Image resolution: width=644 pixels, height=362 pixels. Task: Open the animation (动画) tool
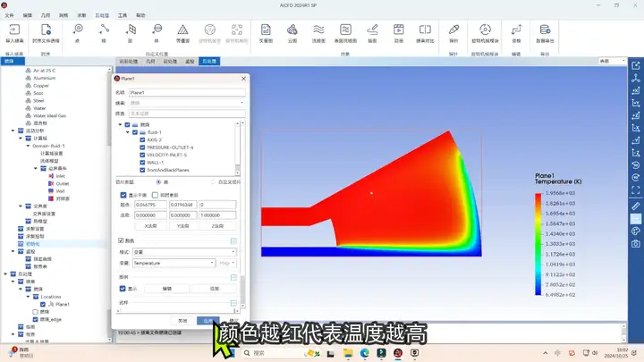coord(398,33)
